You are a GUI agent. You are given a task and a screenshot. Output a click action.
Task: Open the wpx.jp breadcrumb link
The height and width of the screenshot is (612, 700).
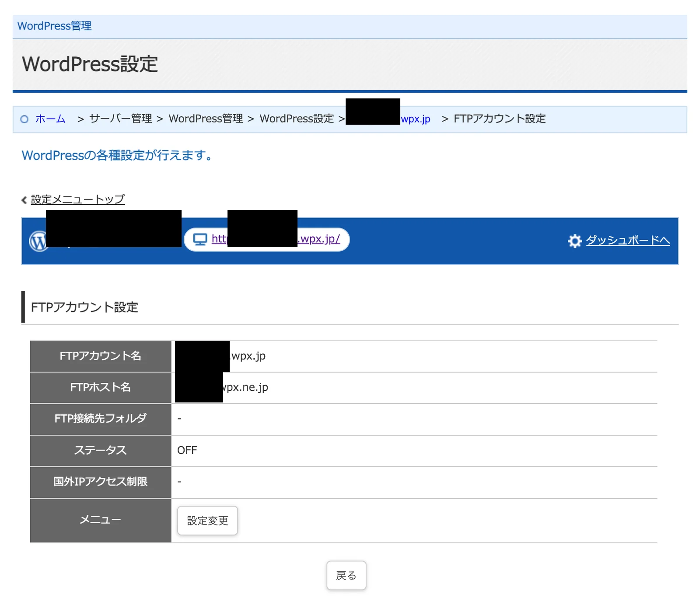(416, 119)
